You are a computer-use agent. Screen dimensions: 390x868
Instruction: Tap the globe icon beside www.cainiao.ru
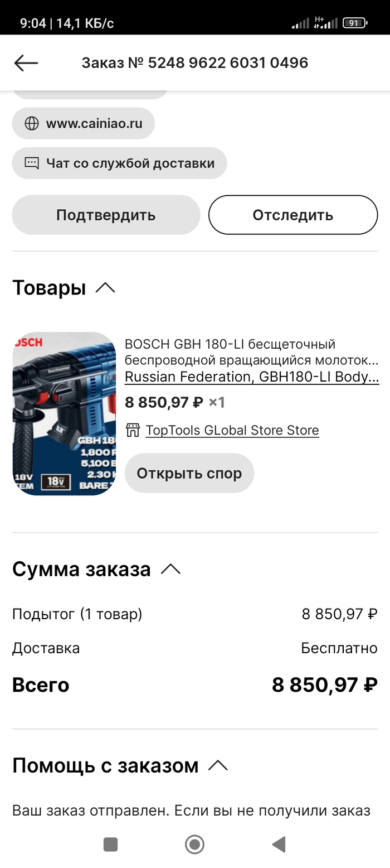[x=32, y=123]
